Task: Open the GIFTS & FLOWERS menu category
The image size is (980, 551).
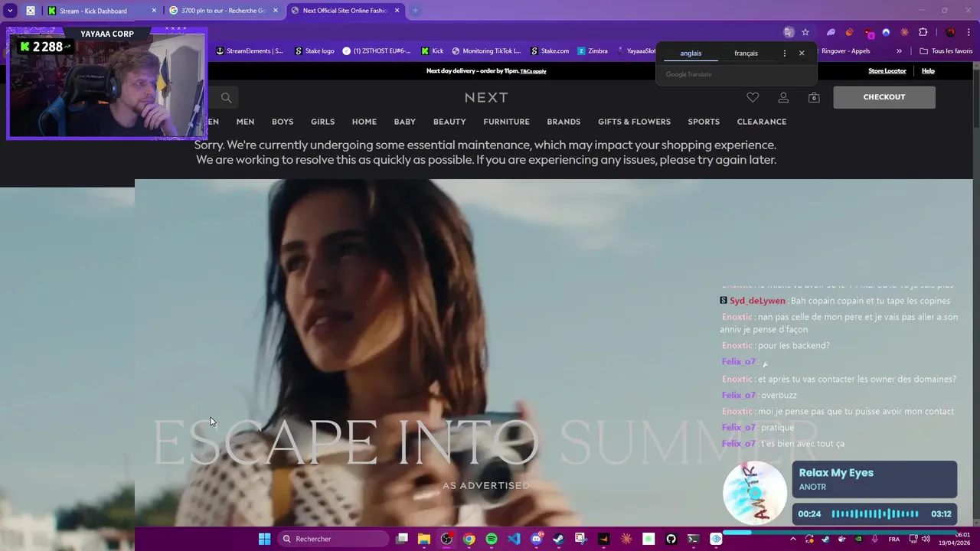Action: pyautogui.click(x=634, y=122)
